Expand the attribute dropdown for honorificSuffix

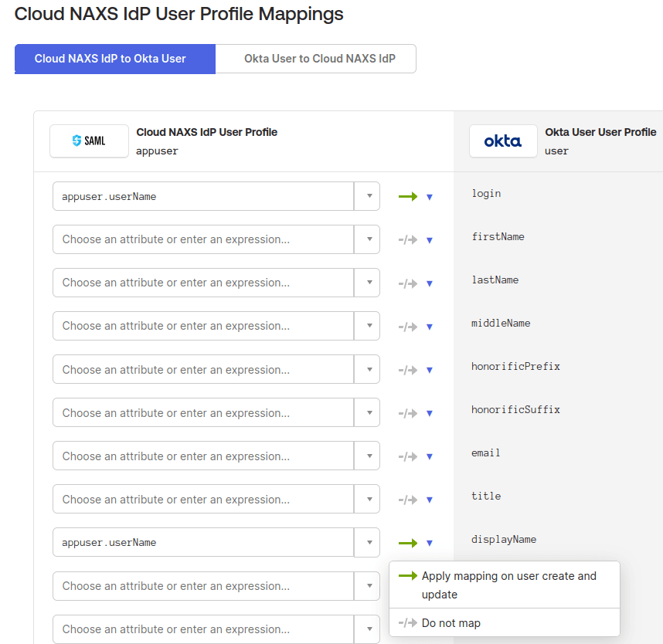(367, 412)
